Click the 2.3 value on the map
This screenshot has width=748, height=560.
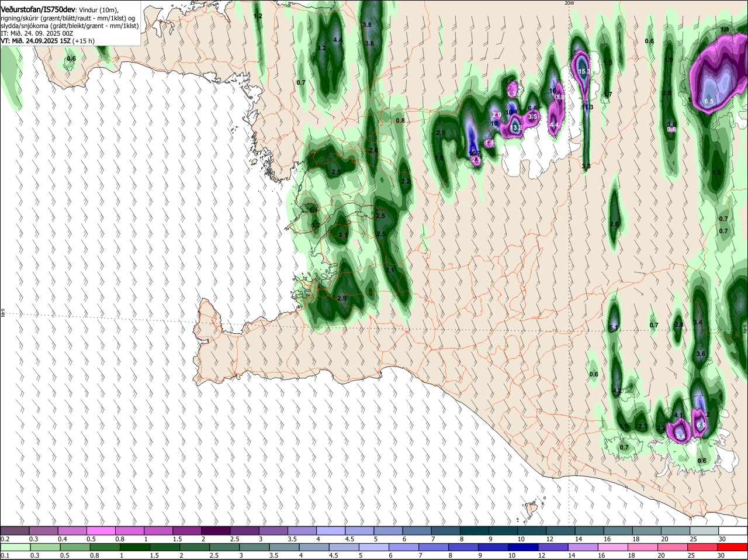642,426
